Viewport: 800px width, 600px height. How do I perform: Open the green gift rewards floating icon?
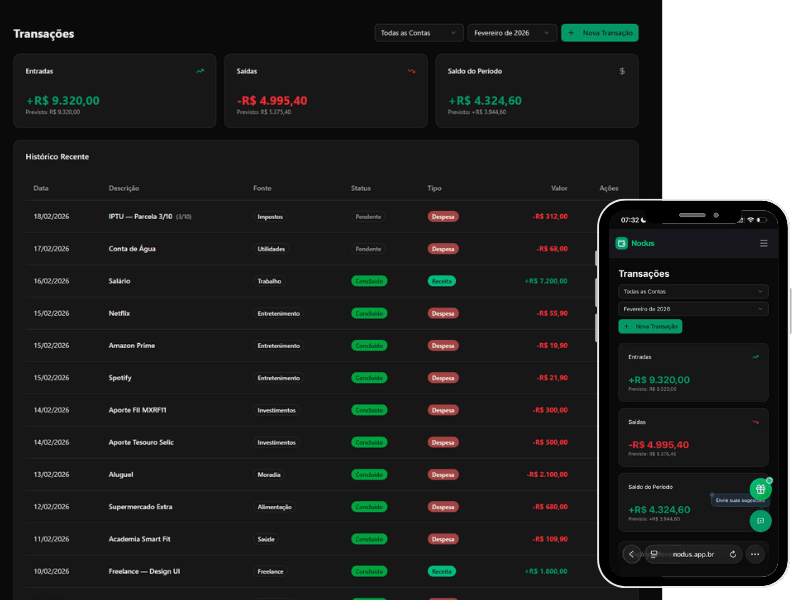(x=760, y=489)
